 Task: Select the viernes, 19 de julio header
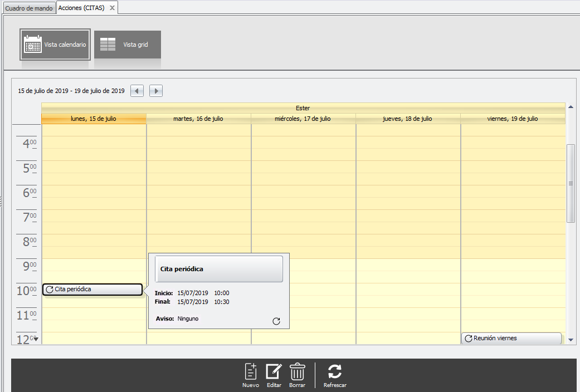coord(513,119)
